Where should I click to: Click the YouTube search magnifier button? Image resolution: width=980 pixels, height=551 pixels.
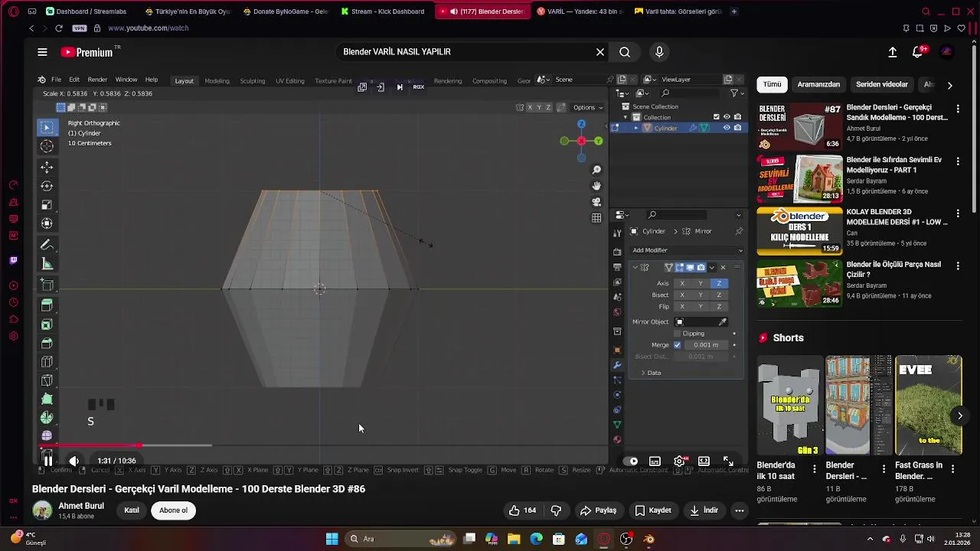tap(625, 52)
